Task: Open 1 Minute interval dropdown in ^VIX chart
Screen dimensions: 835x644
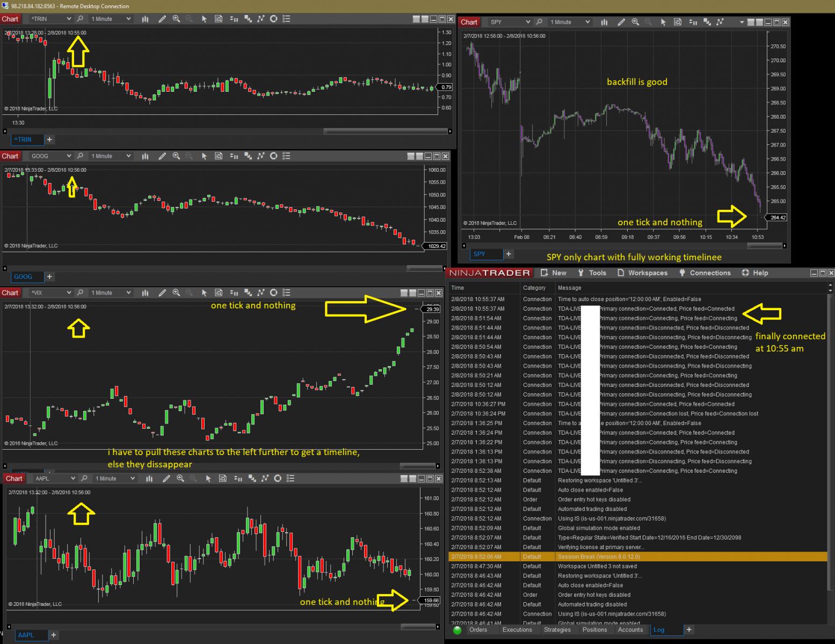Action: (111, 293)
